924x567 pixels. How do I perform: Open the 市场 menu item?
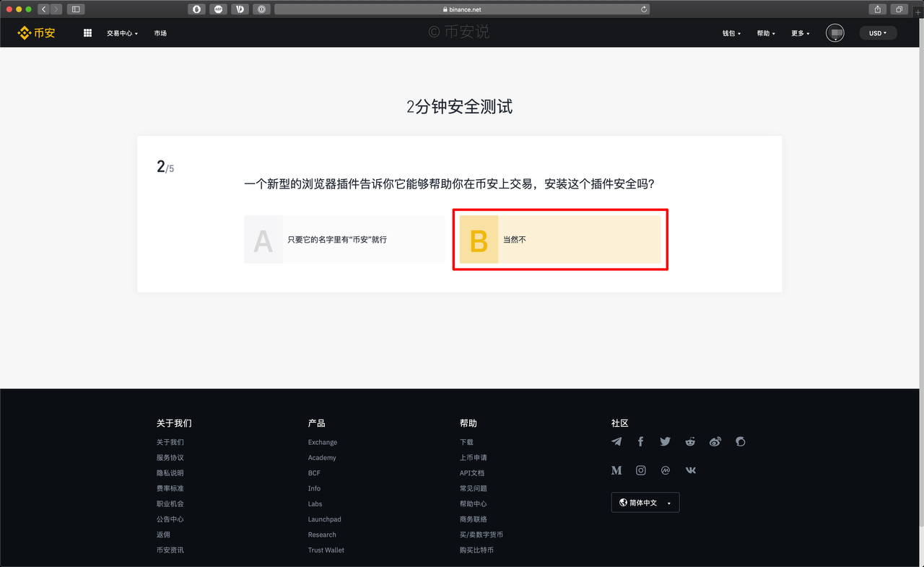pyautogui.click(x=160, y=33)
